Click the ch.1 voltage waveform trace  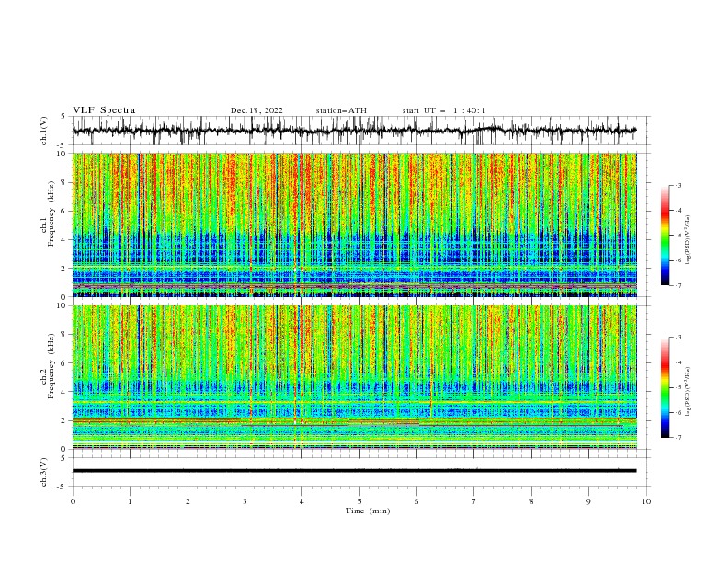point(354,131)
